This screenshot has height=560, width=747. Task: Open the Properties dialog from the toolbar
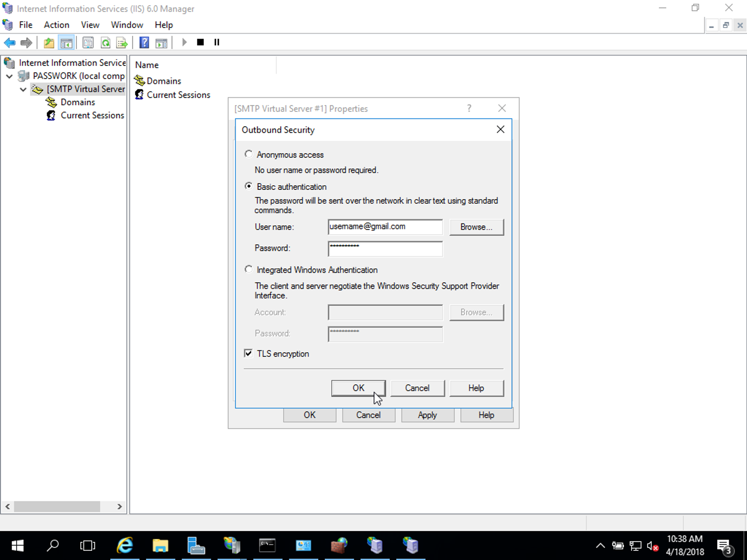(x=88, y=42)
